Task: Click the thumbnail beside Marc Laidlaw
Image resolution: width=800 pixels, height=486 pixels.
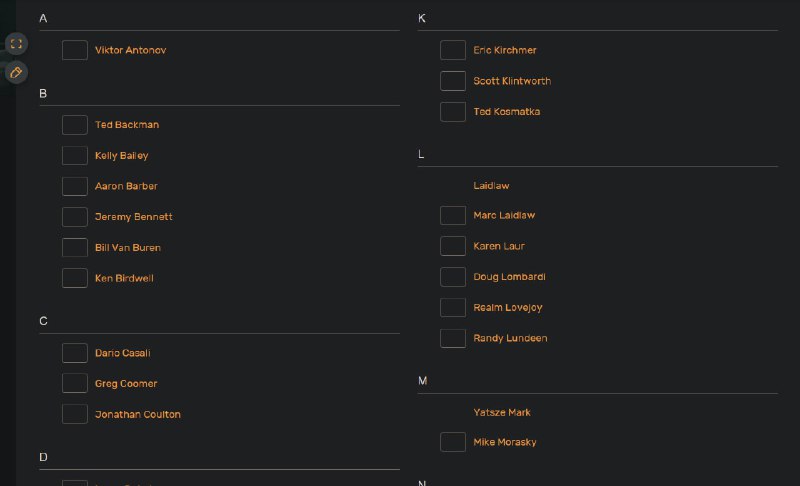Action: click(453, 215)
